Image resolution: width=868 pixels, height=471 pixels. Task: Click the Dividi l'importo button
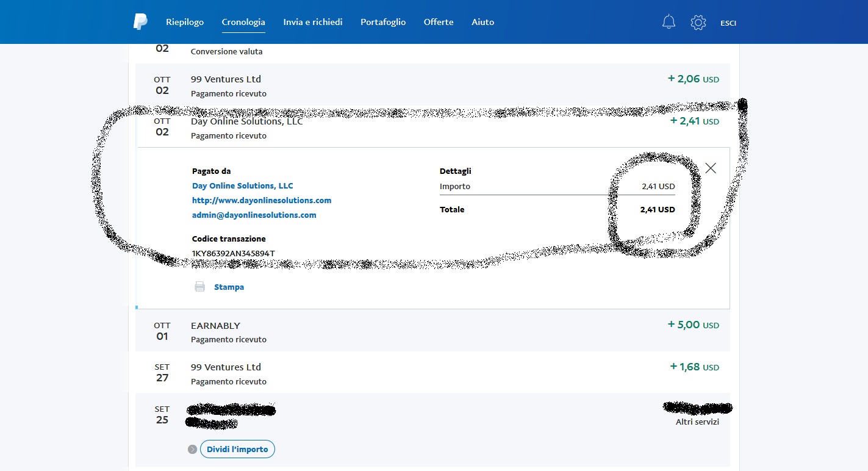click(237, 449)
